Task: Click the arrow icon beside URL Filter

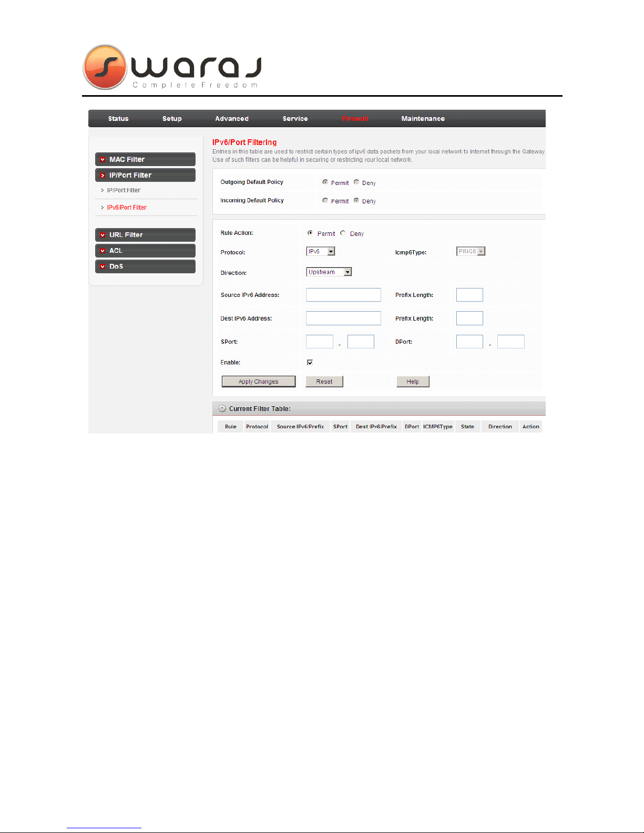Action: tap(103, 235)
